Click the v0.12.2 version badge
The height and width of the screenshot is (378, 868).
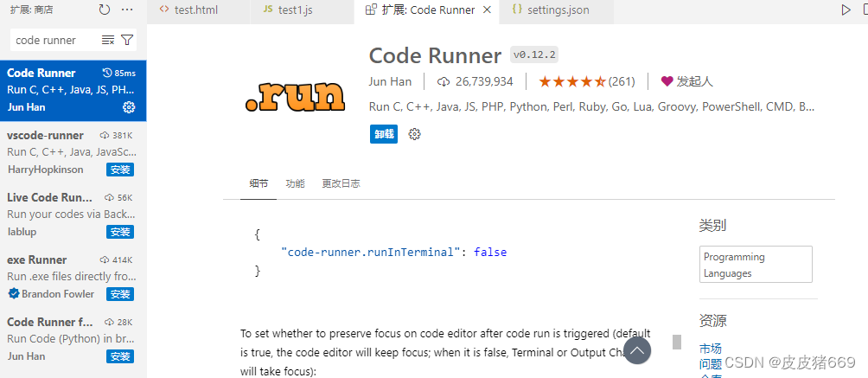535,54
